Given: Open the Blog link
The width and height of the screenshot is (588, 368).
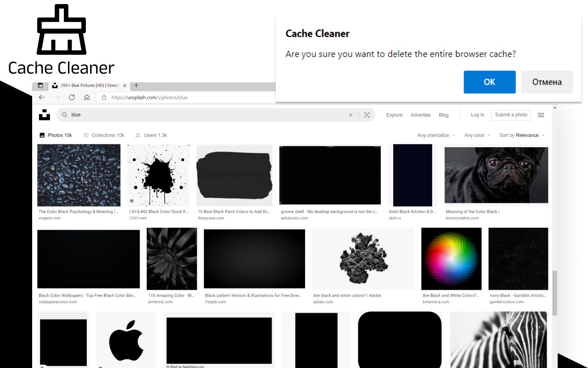Looking at the screenshot, I should click(x=444, y=115).
